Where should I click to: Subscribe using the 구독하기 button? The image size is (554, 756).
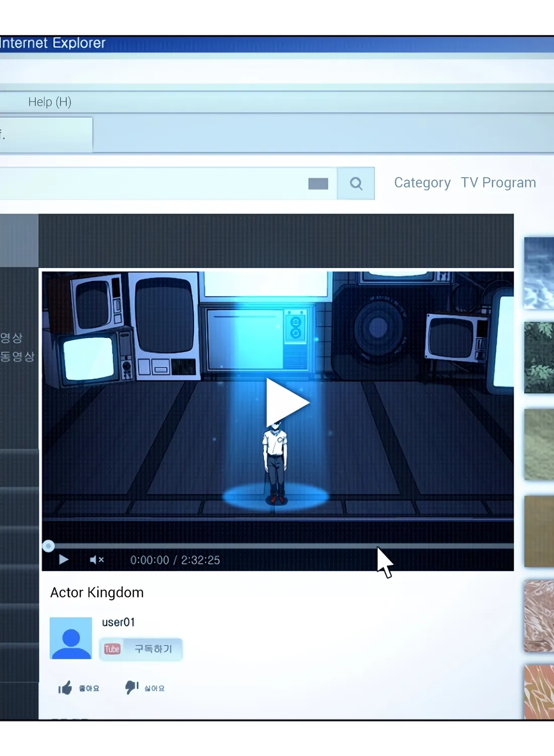pos(141,649)
